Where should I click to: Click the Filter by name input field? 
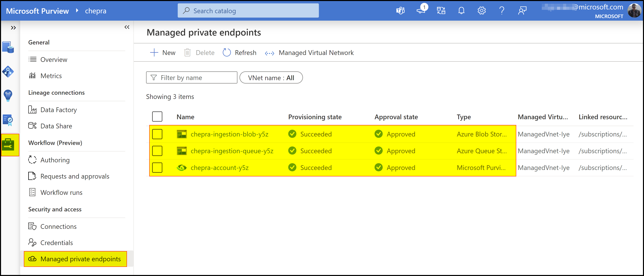[x=191, y=77]
